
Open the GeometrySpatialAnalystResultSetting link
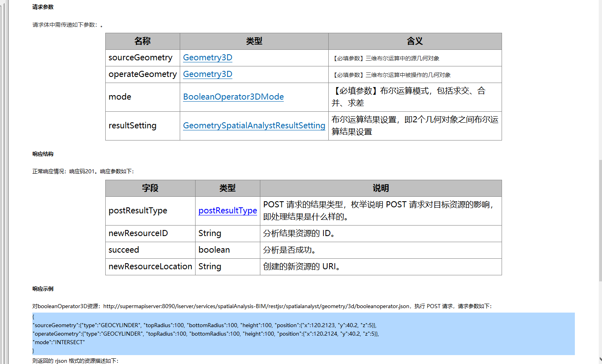(x=254, y=126)
